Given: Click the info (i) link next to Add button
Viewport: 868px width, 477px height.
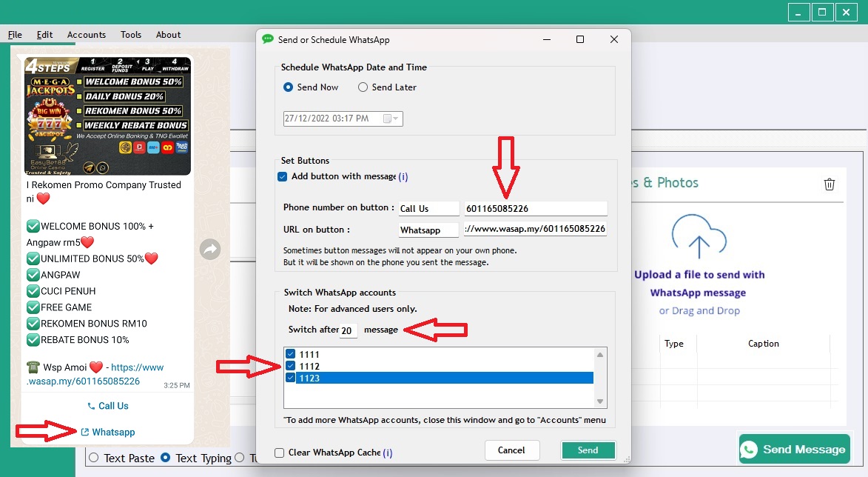Looking at the screenshot, I should click(403, 177).
